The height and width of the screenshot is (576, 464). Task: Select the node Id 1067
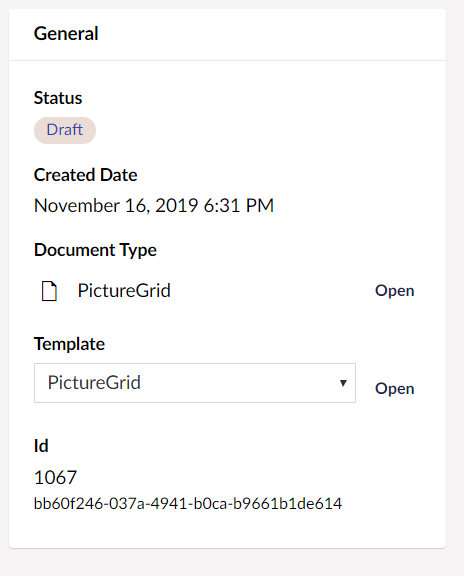[x=55, y=478]
